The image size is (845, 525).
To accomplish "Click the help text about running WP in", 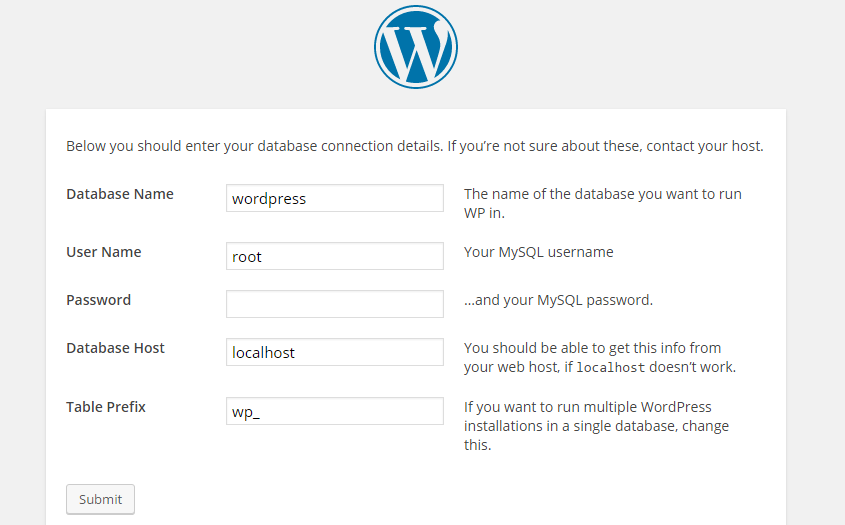I will (602, 203).
